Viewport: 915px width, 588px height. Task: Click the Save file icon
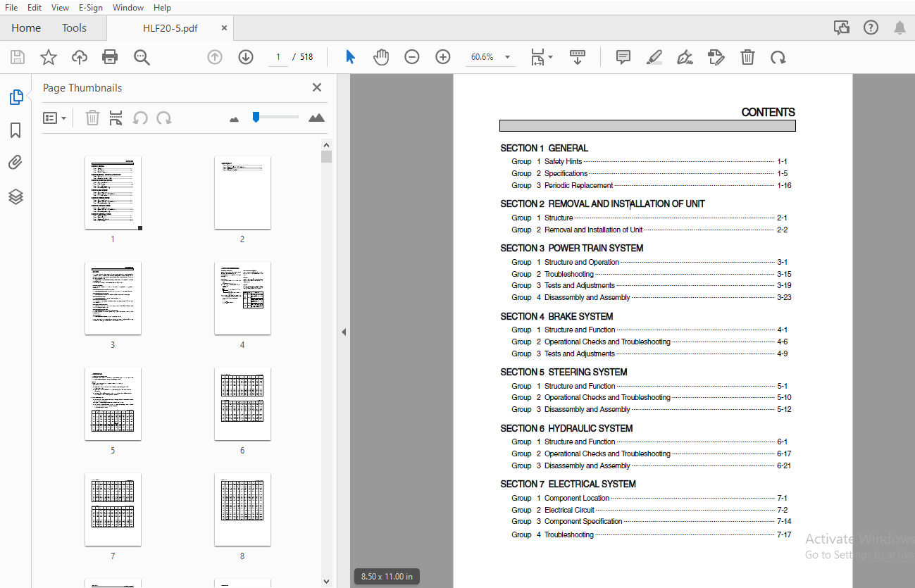(x=18, y=58)
